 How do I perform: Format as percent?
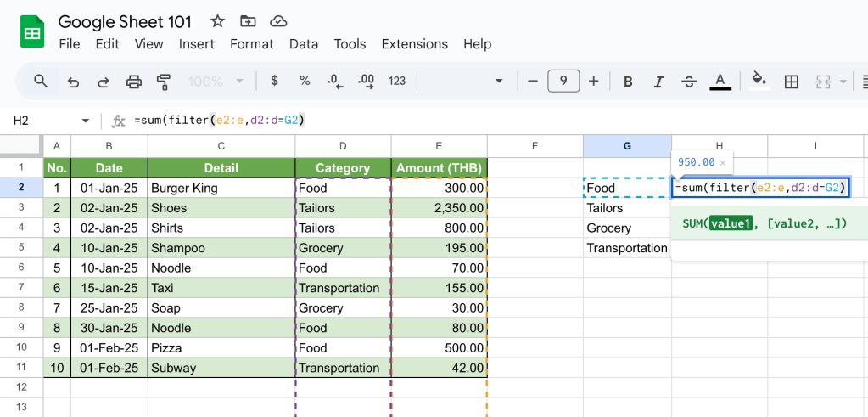point(305,81)
